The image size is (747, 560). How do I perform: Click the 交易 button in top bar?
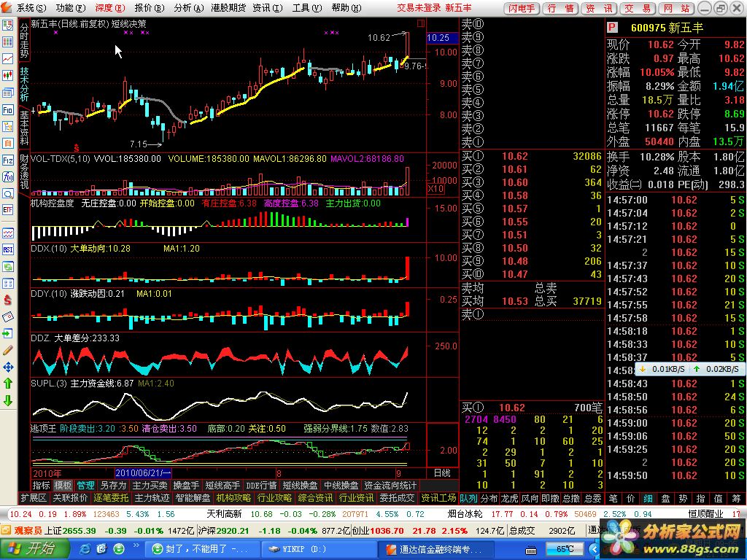tap(638, 8)
